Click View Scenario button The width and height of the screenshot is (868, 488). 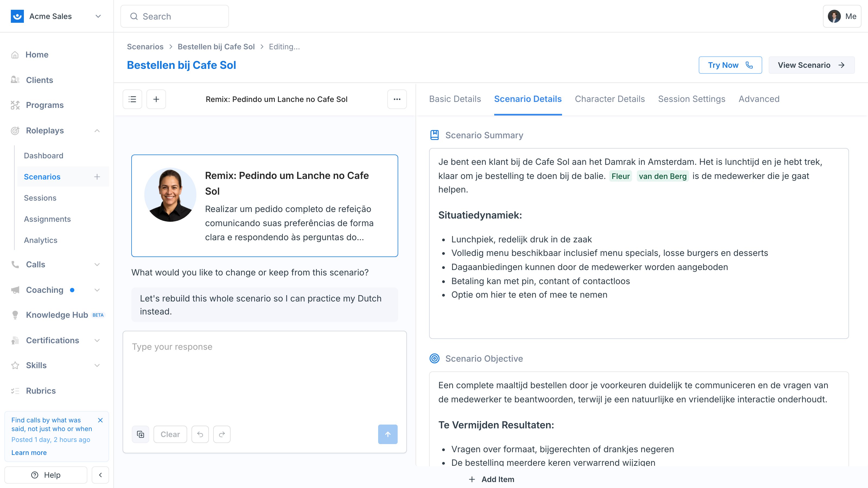point(811,65)
